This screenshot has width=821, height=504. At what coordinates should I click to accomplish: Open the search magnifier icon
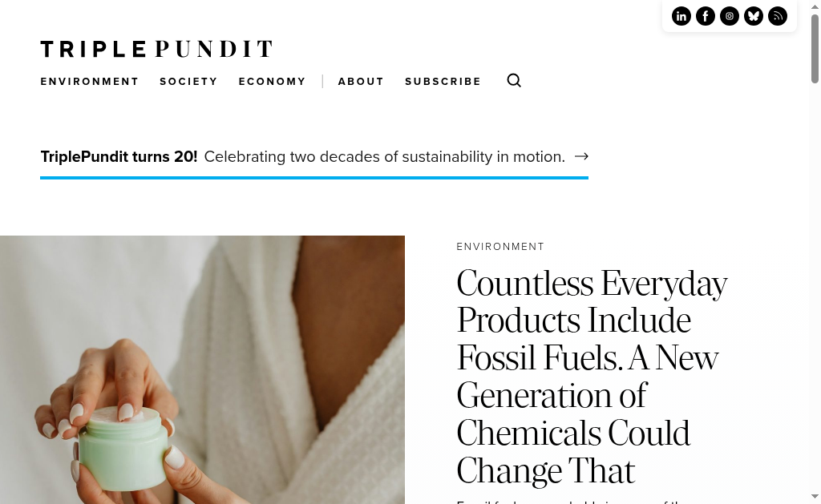tap(514, 80)
